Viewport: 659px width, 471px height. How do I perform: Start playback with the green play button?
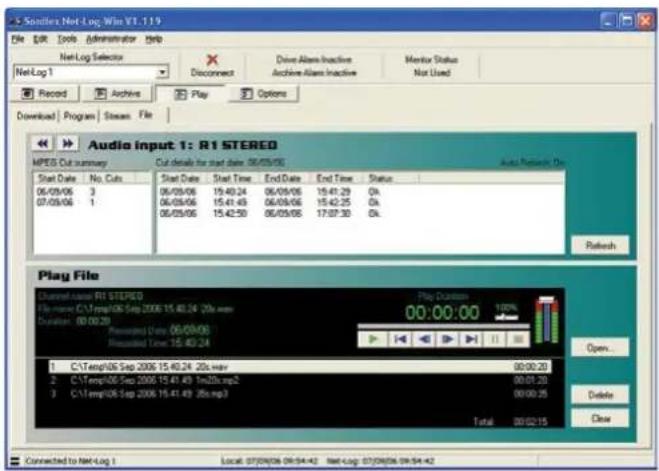(x=372, y=339)
